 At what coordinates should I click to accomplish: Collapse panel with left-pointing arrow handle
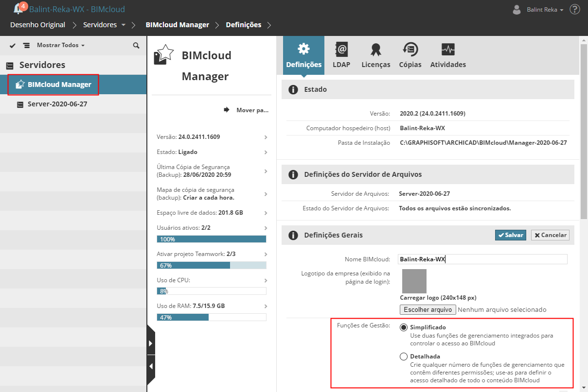pyautogui.click(x=151, y=366)
